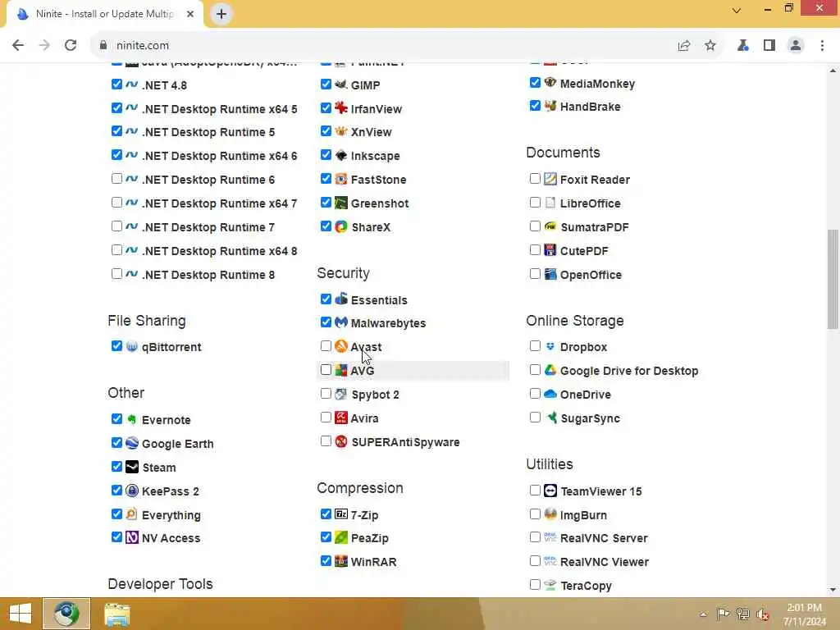The width and height of the screenshot is (840, 630).
Task: Open the Chrome profile button
Action: pyautogui.click(x=796, y=46)
